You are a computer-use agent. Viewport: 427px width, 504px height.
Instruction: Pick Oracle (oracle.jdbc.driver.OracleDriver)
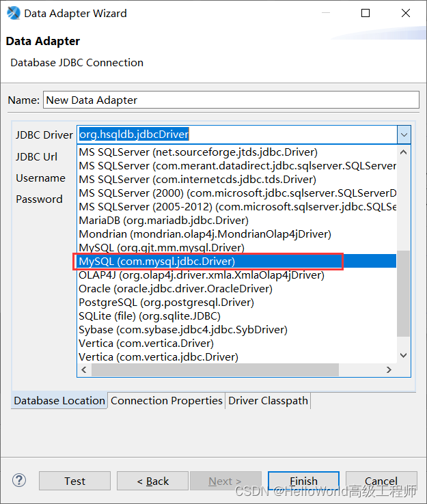click(236, 289)
